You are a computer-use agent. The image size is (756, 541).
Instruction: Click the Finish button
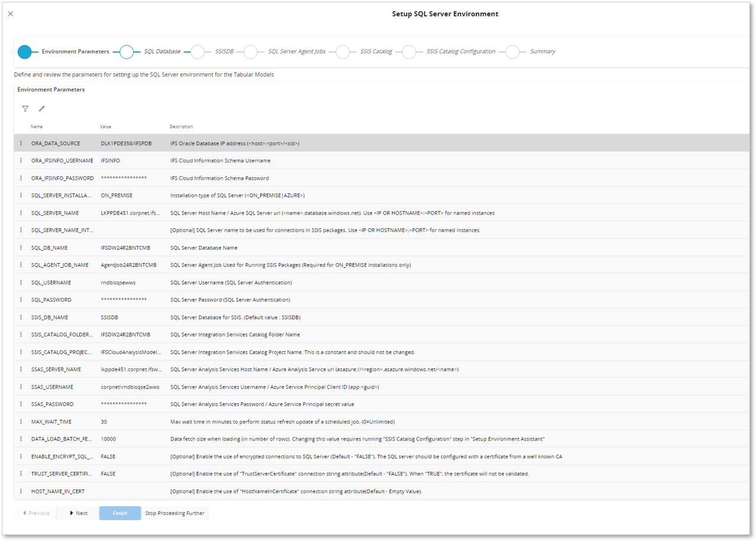[x=119, y=513]
